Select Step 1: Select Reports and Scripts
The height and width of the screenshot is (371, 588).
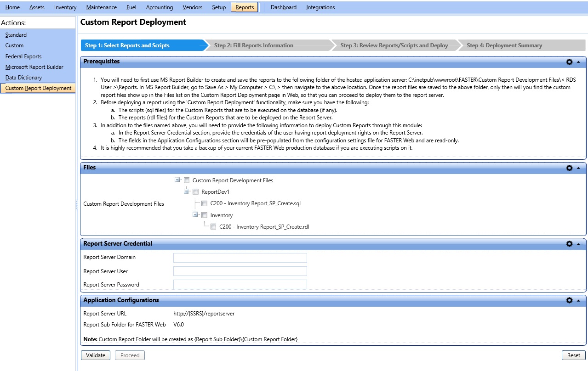pyautogui.click(x=144, y=45)
